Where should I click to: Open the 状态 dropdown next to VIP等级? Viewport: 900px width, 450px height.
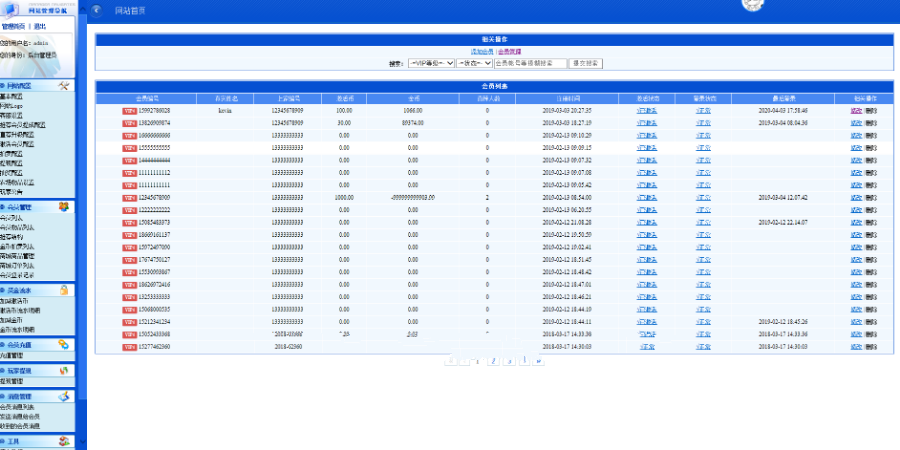[x=474, y=62]
